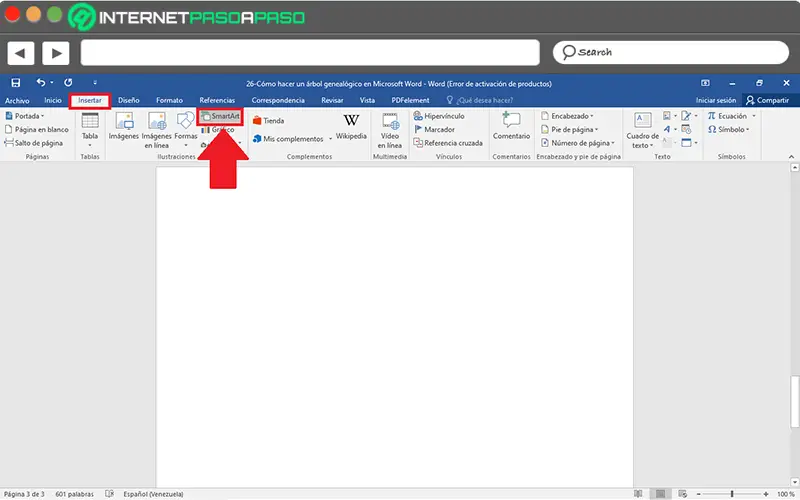This screenshot has height=500, width=800.
Task: Insert Imágenes en línea
Action: (157, 130)
